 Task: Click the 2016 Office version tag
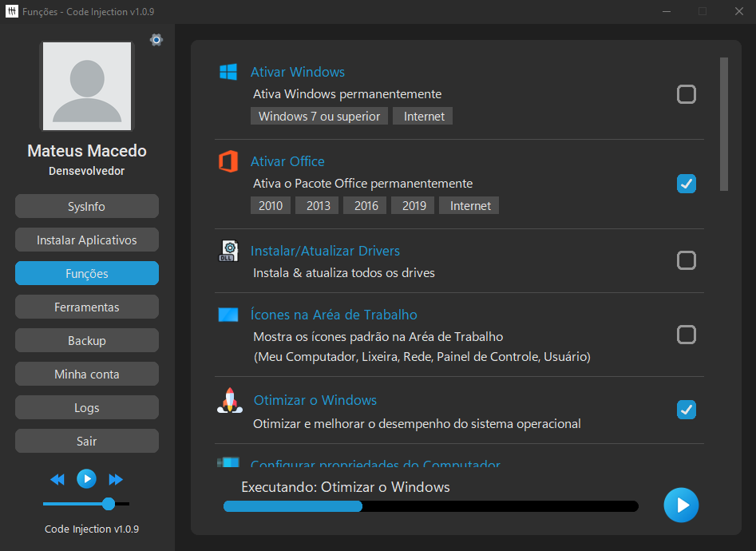click(365, 205)
